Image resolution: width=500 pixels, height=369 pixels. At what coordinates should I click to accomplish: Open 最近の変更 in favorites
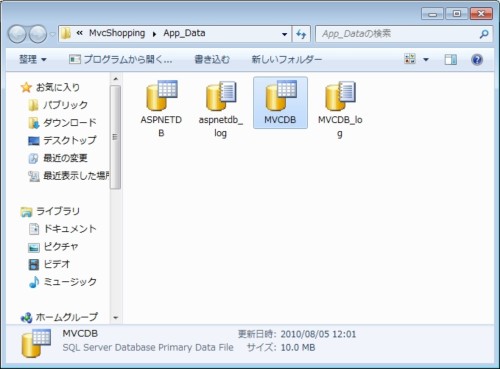(x=58, y=158)
